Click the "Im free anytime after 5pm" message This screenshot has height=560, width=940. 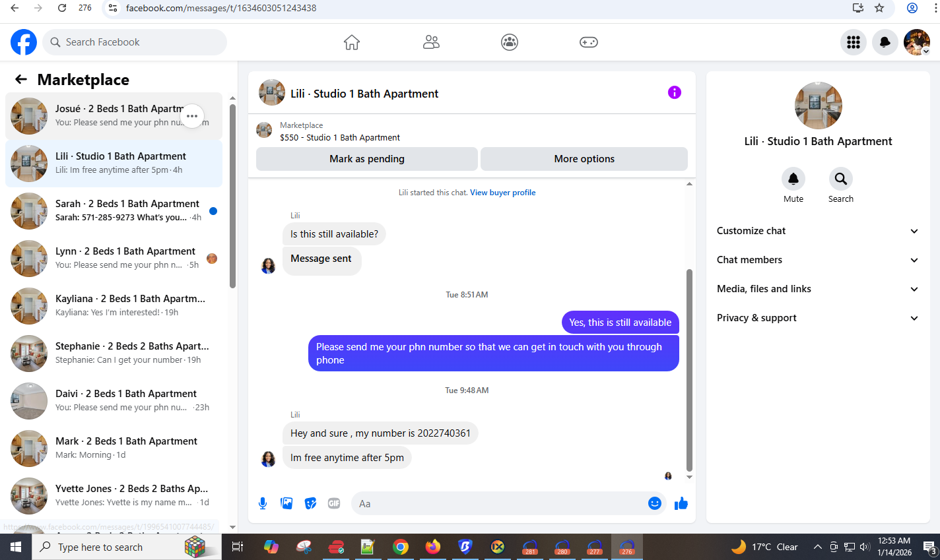coord(347,458)
